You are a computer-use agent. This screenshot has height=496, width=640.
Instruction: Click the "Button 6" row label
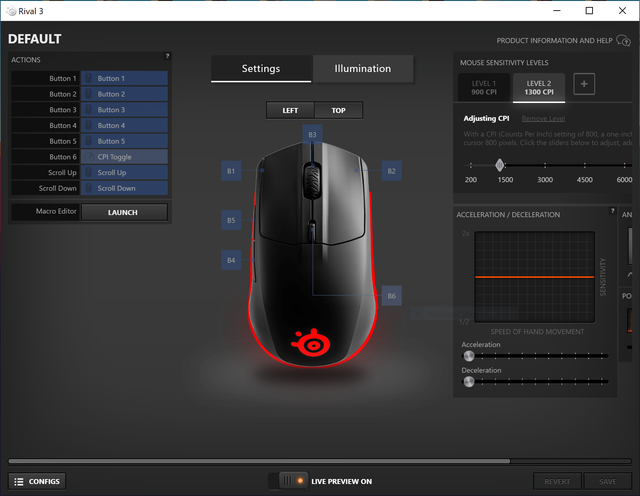62,157
